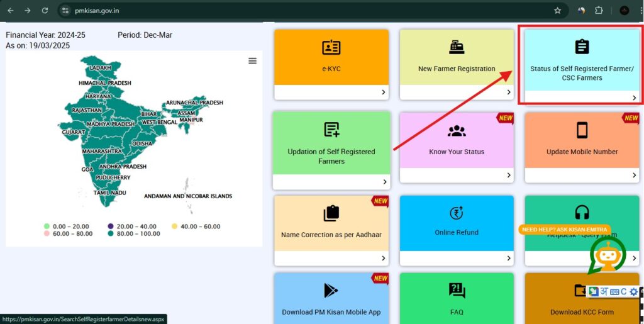Click the clipboard icon for Self Registered Farmer status
The width and height of the screenshot is (644, 324).
[x=582, y=47]
